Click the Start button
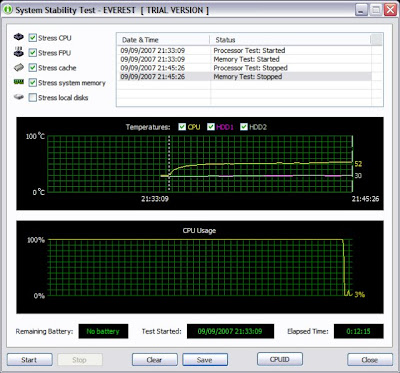The image size is (400, 373). tap(29, 360)
